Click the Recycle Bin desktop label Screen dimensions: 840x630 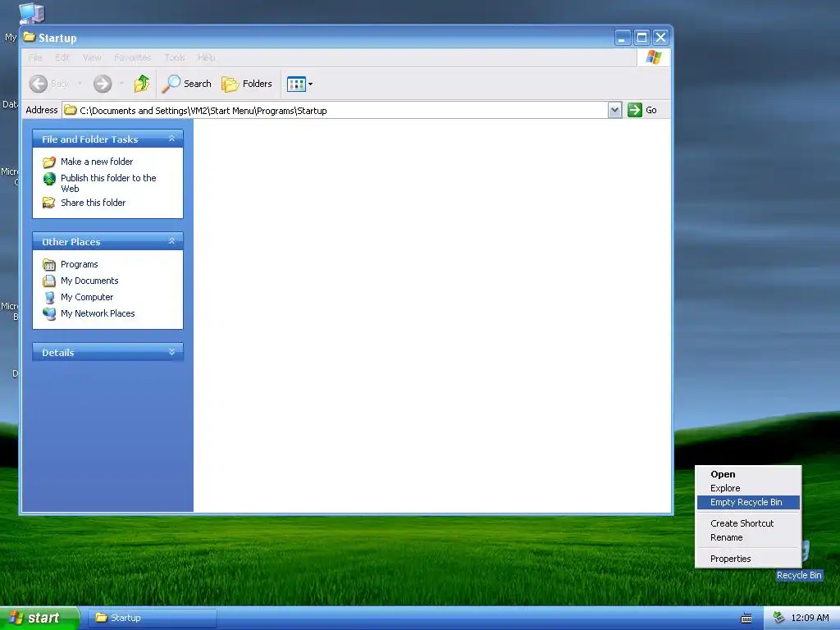point(799,575)
